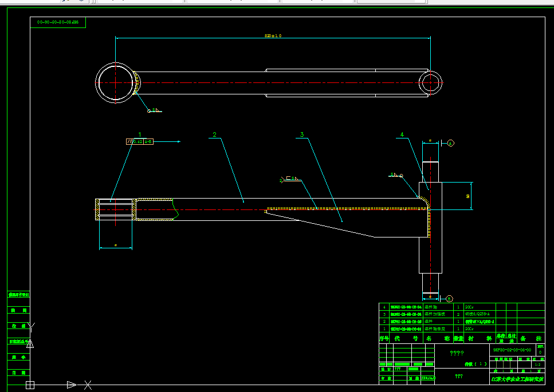
Task: Select the ??? cell in title block
Action: (459, 376)
